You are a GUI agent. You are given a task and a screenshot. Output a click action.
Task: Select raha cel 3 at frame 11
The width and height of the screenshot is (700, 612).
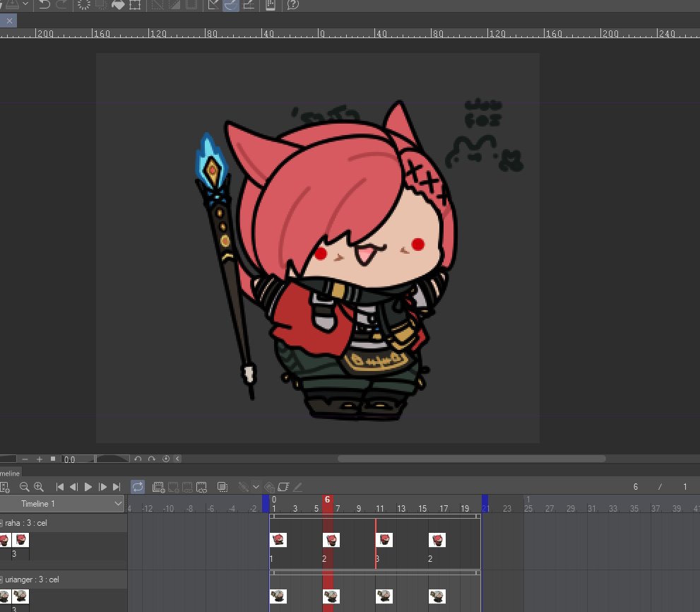(x=384, y=540)
